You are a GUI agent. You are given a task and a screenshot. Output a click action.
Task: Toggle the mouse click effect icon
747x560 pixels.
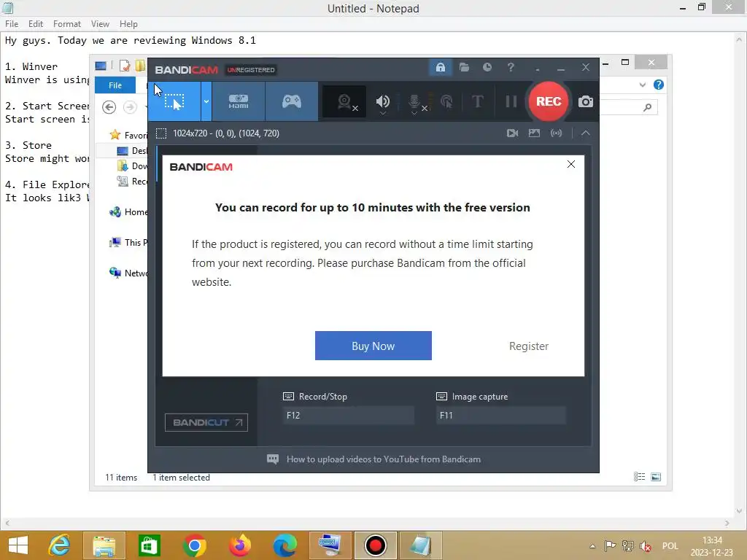pos(447,101)
